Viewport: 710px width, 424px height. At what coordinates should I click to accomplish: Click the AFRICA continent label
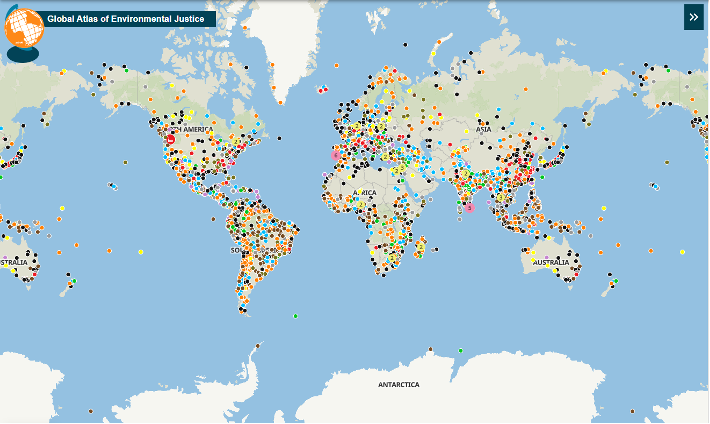363,192
